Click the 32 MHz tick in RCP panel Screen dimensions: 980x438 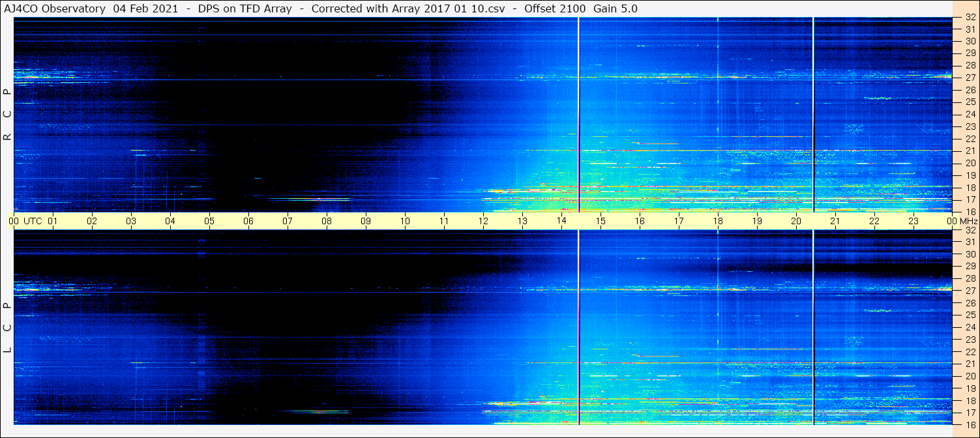970,18
